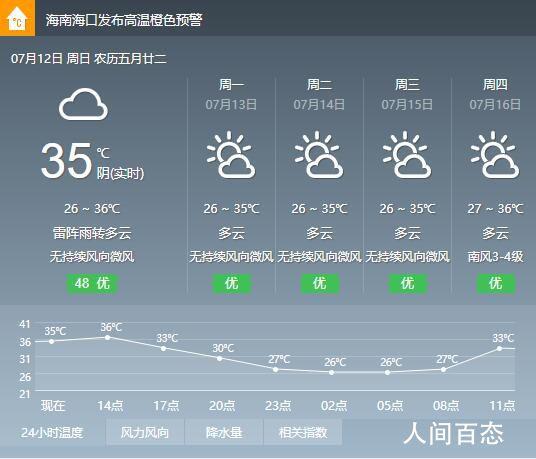Click the 现在 chart point at 35℃
This screenshot has width=536, height=459.
point(51,341)
